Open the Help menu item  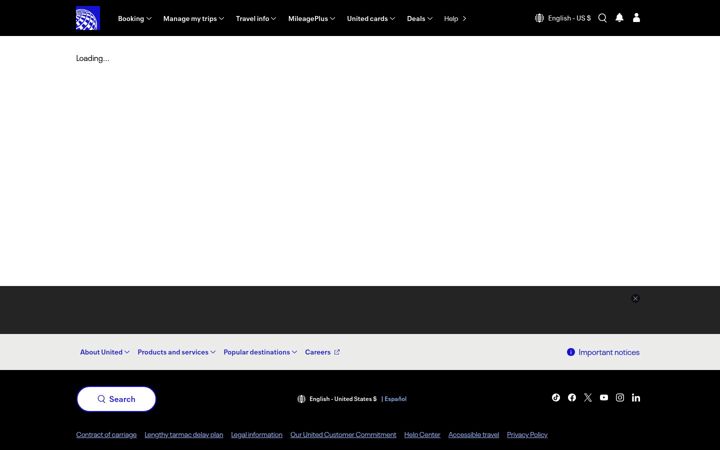[x=455, y=18]
